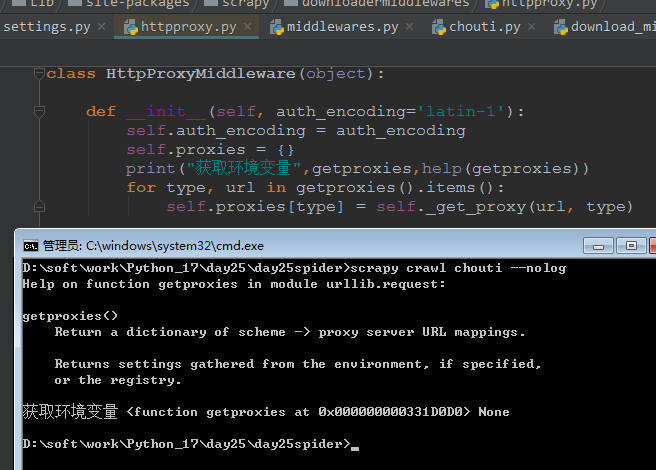656x470 pixels.
Task: Collapse the HttpProxyMiddleware class fold marker
Action: pos(39,74)
